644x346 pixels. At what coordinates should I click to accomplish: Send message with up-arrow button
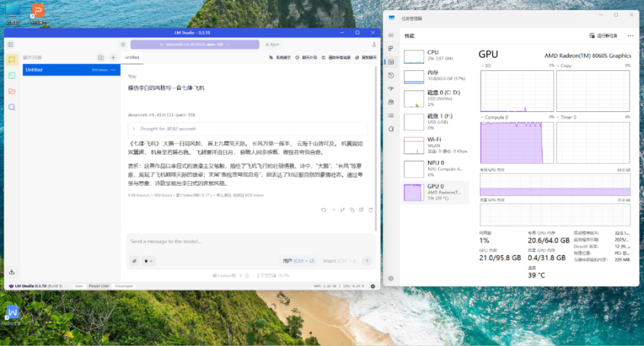[x=367, y=261]
